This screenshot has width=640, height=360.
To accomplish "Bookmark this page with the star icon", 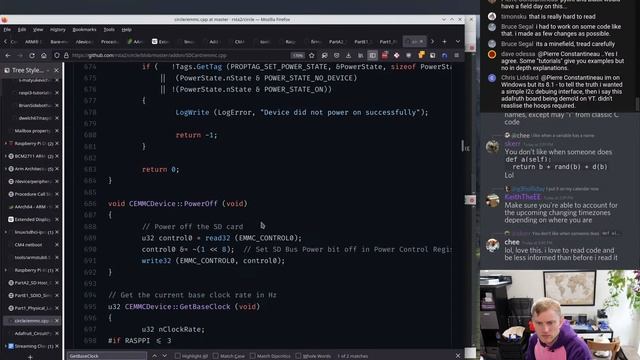I will coord(312,55).
